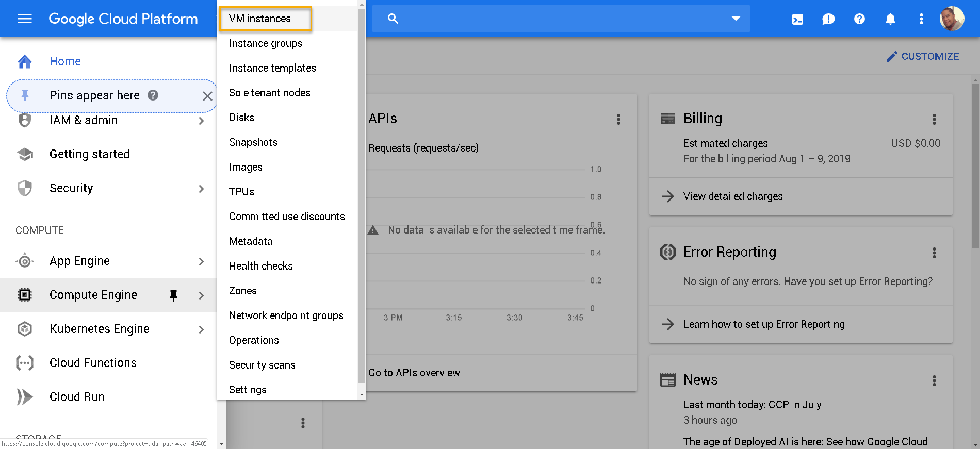Click the IAM & admin shield icon
Screen dimensions: 980x449
click(x=25, y=120)
